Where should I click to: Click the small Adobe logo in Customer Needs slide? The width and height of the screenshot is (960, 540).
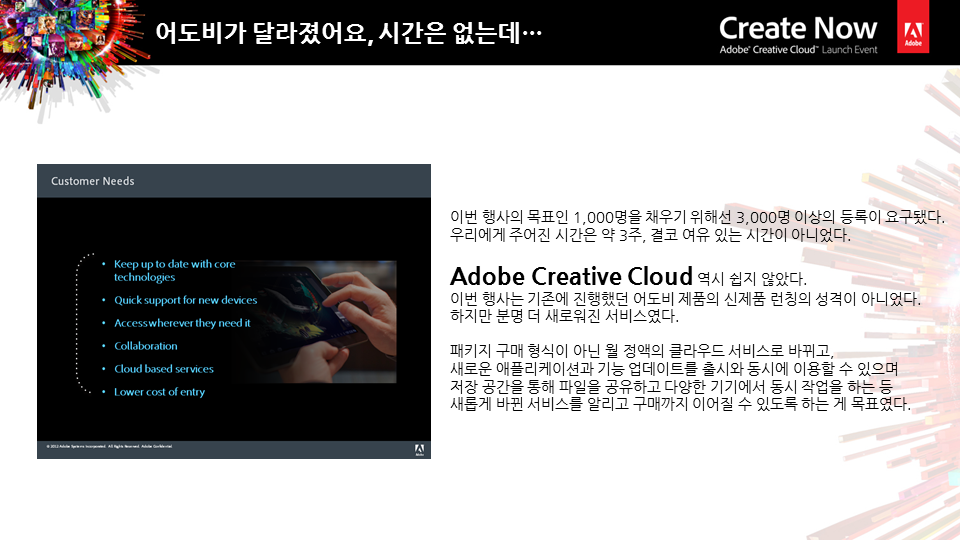(x=420, y=449)
